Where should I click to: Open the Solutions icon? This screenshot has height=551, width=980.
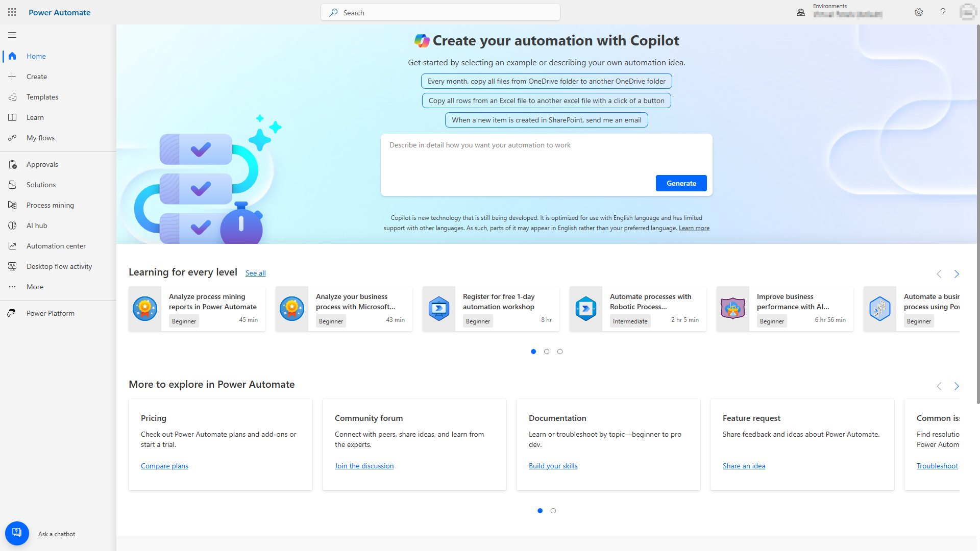[x=12, y=185]
